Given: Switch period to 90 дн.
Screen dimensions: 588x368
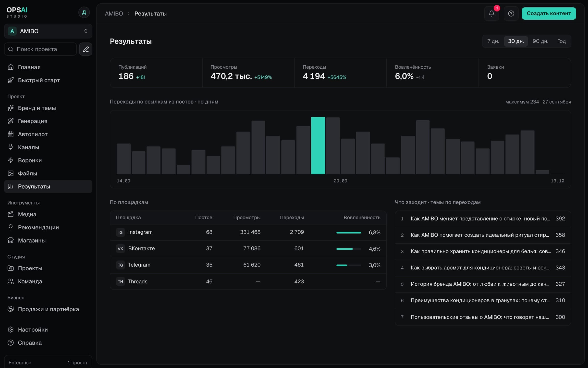Looking at the screenshot, I should 540,41.
